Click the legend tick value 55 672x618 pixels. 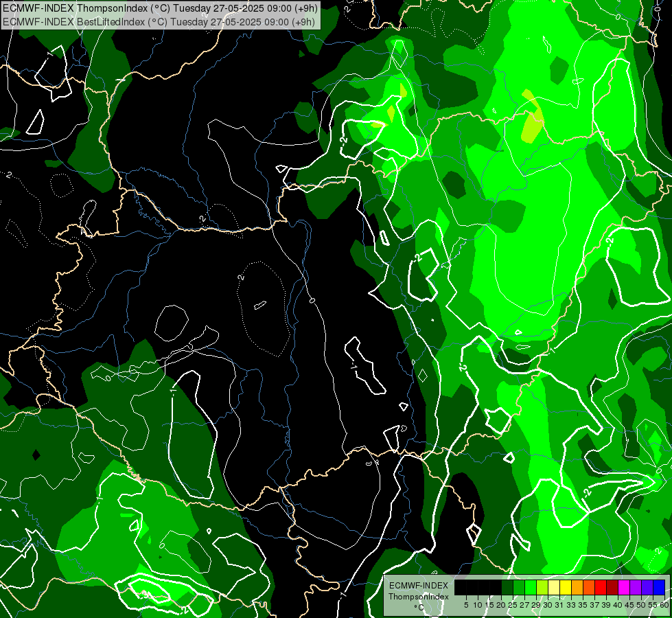pos(653,605)
